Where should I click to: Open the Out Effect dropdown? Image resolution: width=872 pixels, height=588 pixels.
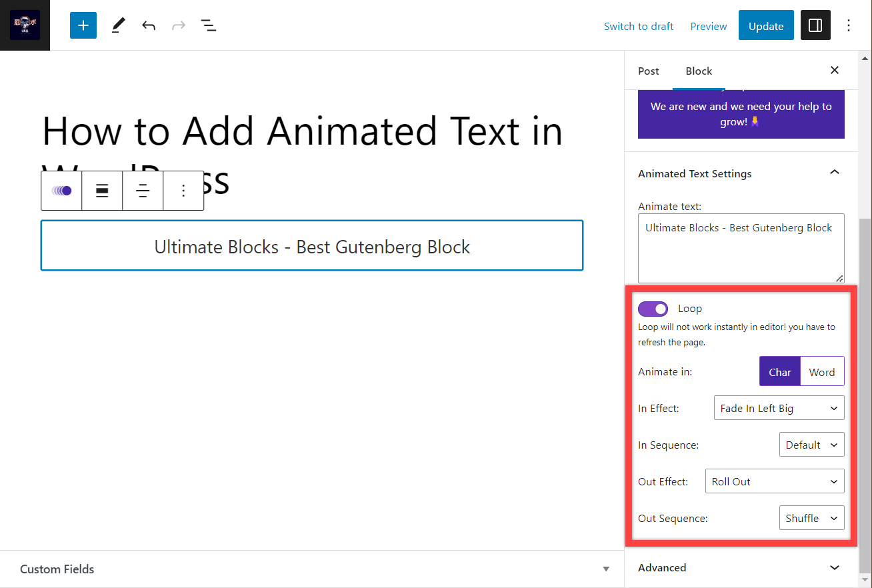[775, 481]
